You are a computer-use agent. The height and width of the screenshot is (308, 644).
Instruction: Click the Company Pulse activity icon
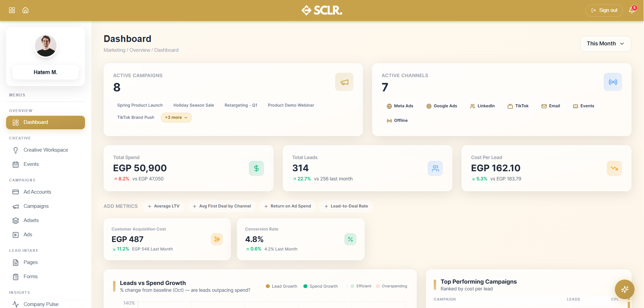(16, 304)
